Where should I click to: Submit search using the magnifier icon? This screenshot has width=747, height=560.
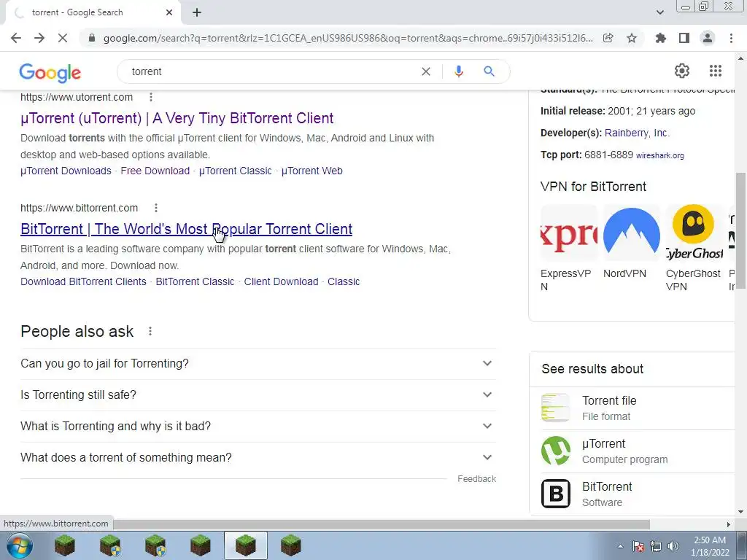coord(489,71)
